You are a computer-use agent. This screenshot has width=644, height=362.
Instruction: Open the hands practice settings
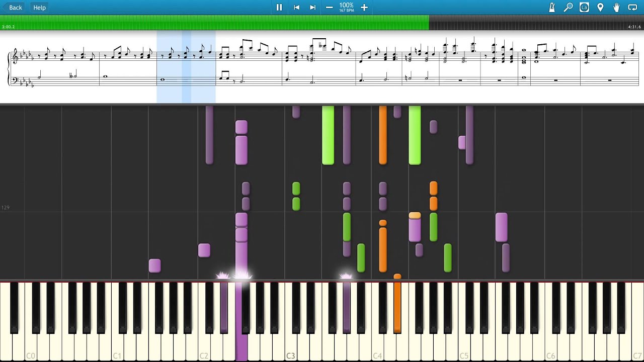(x=616, y=8)
